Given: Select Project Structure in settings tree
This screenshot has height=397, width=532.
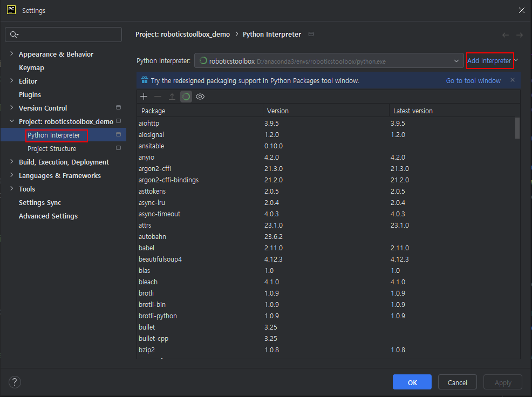Looking at the screenshot, I should coord(52,149).
